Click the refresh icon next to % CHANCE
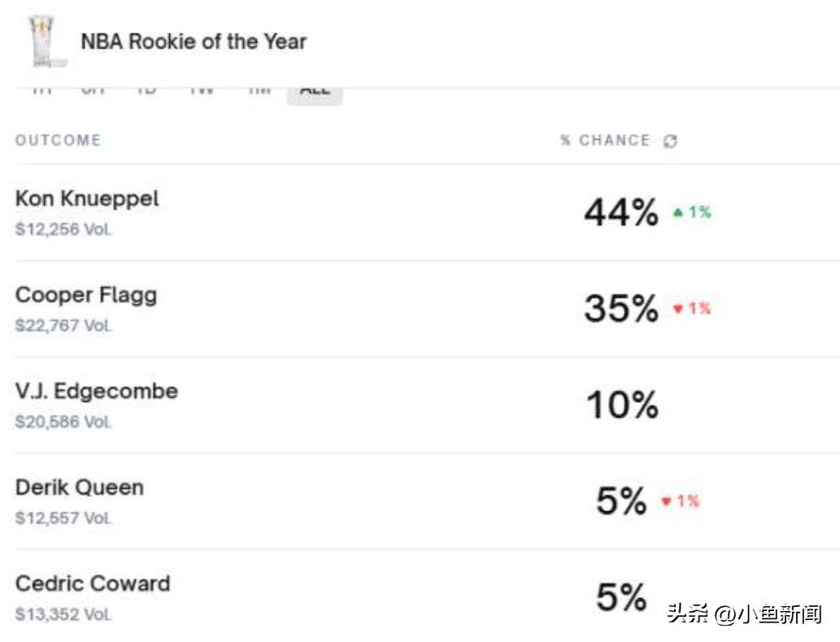840x642 pixels. [670, 141]
